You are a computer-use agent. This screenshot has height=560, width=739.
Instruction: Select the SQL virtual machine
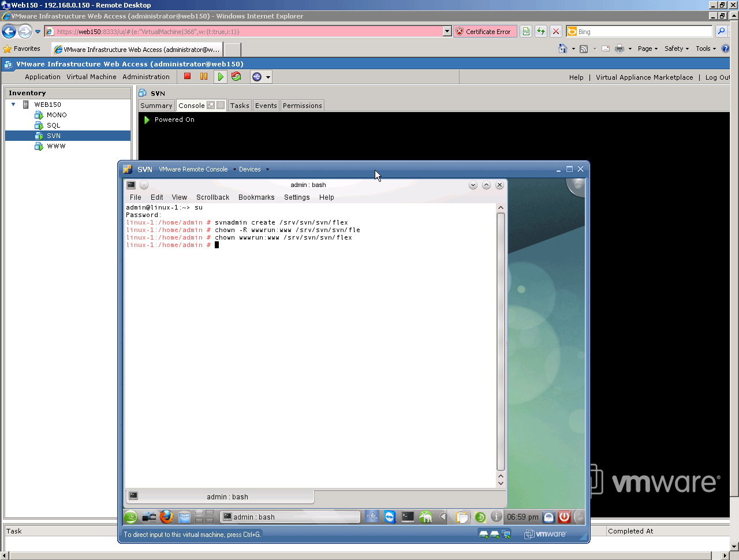coord(54,125)
